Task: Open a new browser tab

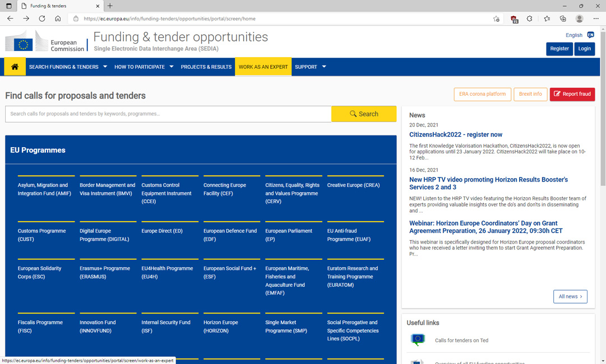Action: (110, 6)
